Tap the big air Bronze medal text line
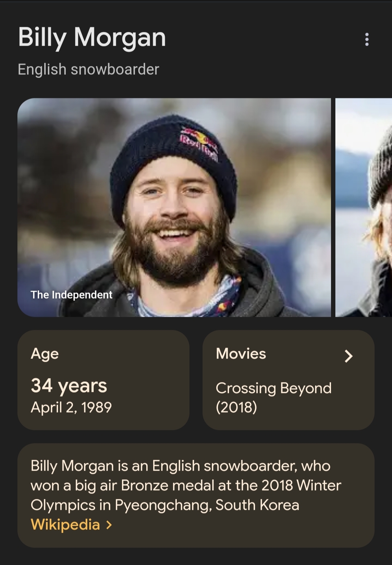The height and width of the screenshot is (565, 392). click(186, 486)
